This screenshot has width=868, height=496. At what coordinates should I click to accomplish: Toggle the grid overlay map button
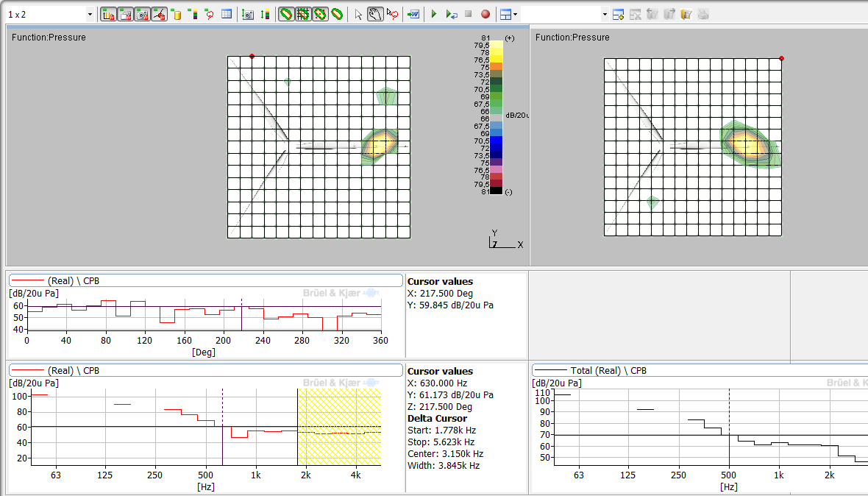coord(303,14)
